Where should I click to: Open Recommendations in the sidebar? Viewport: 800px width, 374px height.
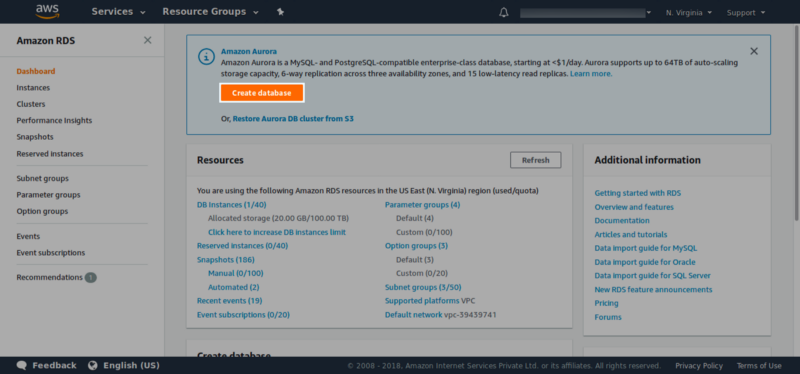point(49,277)
